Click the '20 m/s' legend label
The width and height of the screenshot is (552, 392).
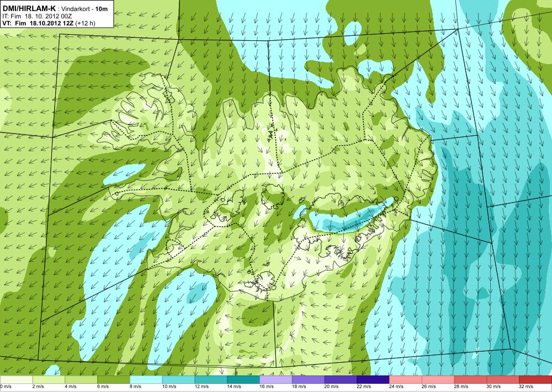click(331, 386)
